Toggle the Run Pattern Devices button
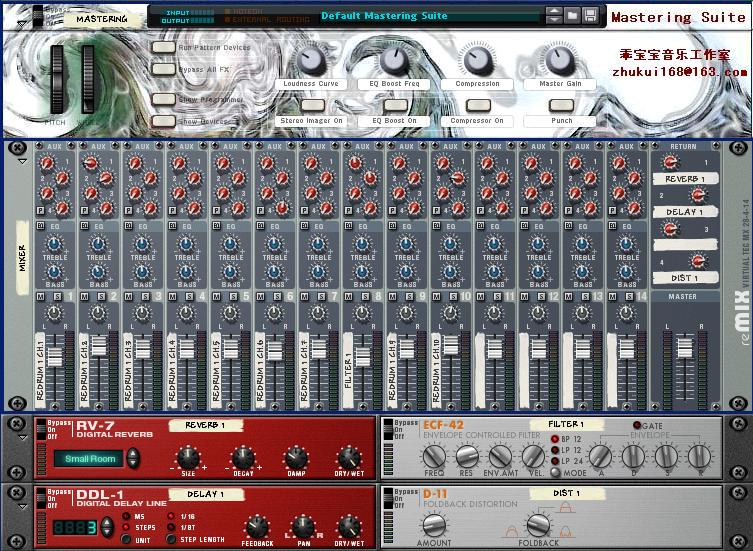 [x=163, y=47]
